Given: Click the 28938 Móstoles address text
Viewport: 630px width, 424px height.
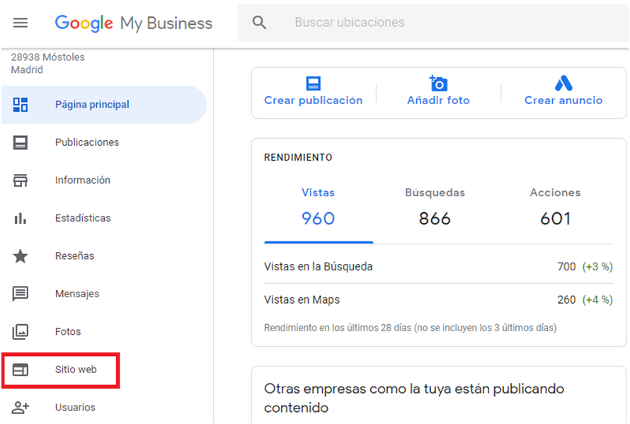Looking at the screenshot, I should (48, 57).
